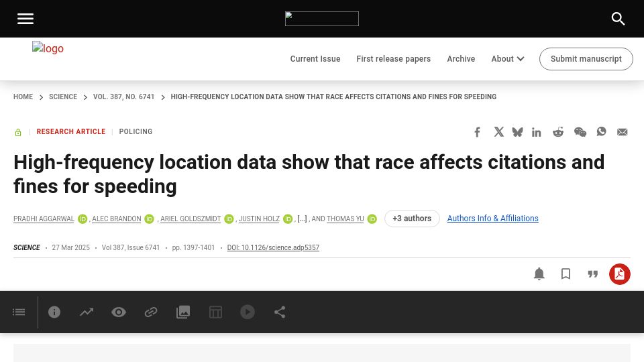Screen dimensions: 644x362
Task: Expand the [...] hidden authors
Action: pos(303,219)
